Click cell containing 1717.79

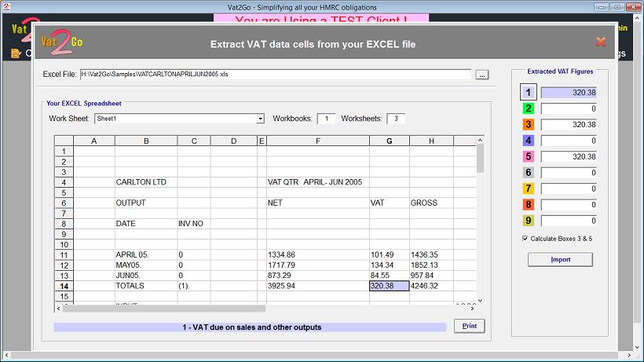tap(318, 265)
